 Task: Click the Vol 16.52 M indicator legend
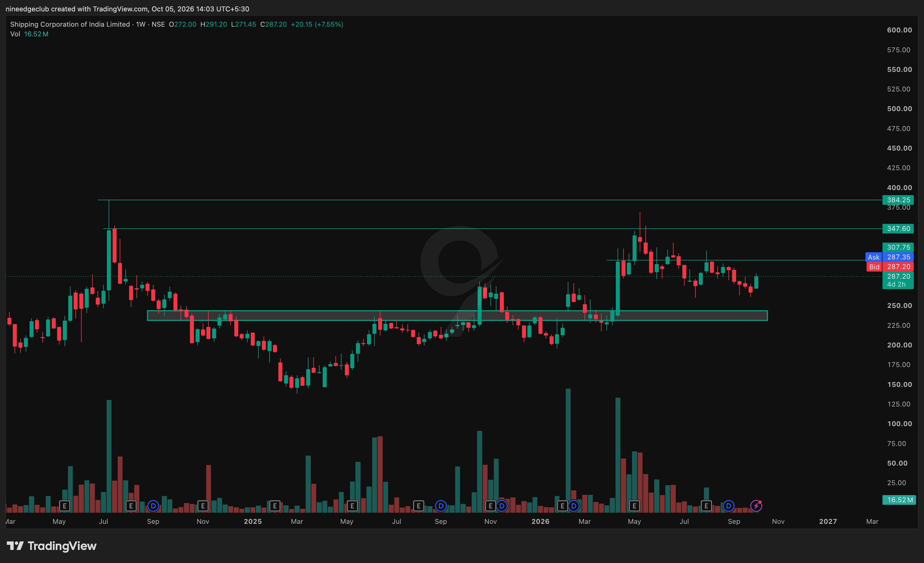coord(29,34)
